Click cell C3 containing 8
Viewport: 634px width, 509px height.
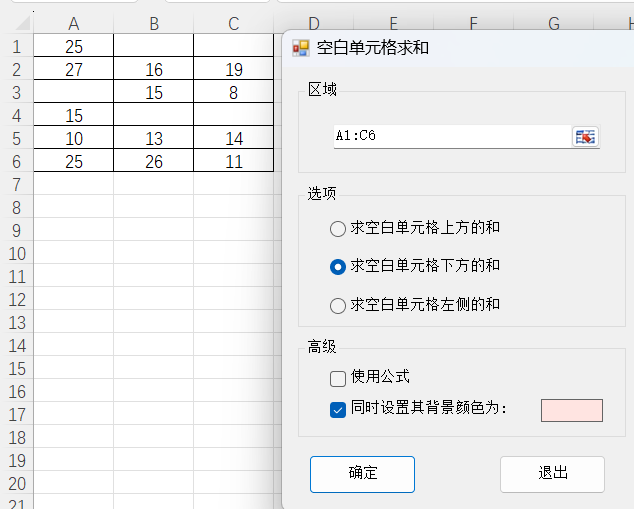coord(234,92)
